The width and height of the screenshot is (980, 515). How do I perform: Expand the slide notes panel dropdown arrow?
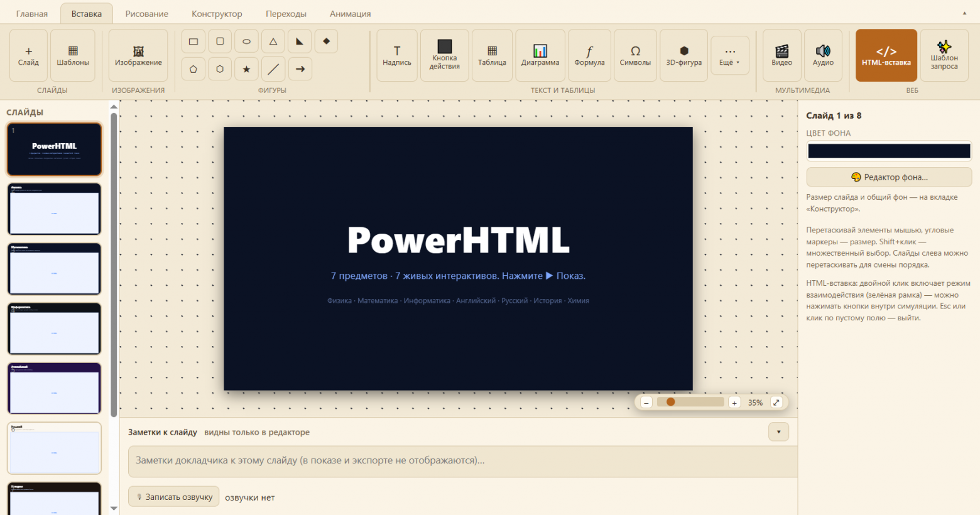[x=778, y=432]
